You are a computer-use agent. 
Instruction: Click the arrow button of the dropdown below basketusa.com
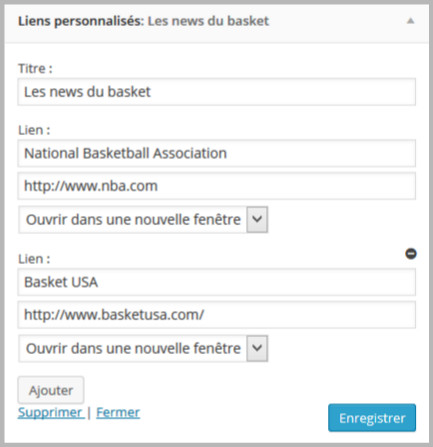tap(257, 348)
